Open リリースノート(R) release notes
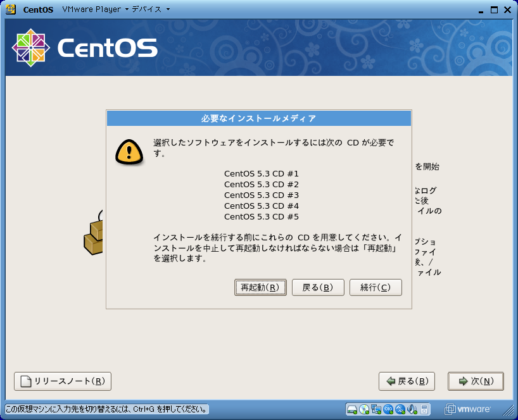Screen dimensions: 518x420 (x=63, y=381)
